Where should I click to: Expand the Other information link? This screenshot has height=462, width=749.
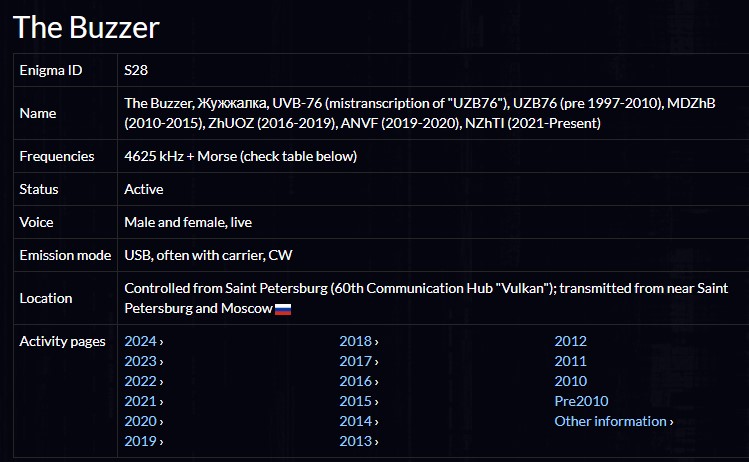[x=611, y=421]
